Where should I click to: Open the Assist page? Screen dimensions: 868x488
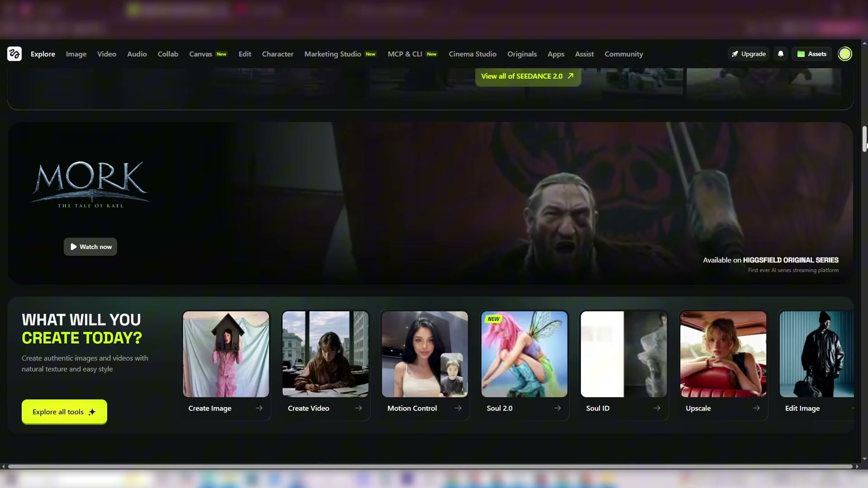pyautogui.click(x=584, y=54)
